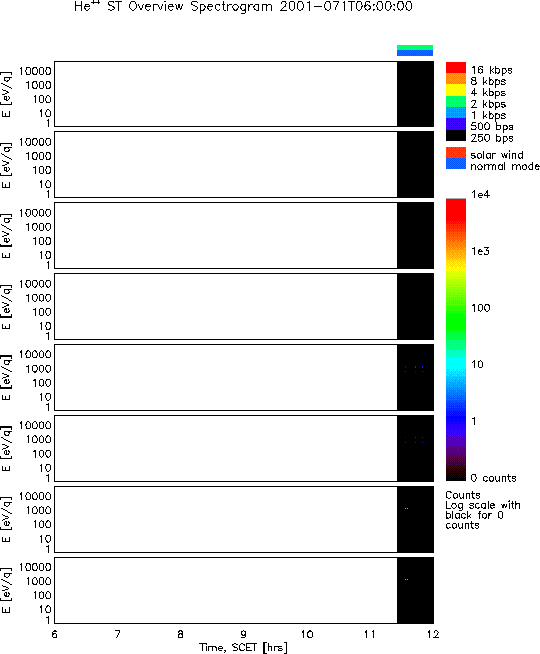540x654 pixels.
Task: Click the hour 8 time-axis tick label
Action: click(x=181, y=634)
